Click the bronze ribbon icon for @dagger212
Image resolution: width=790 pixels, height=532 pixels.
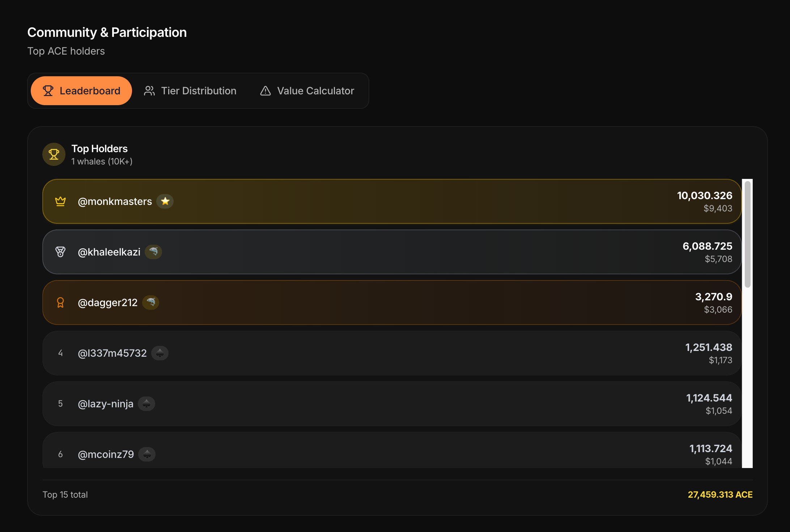pyautogui.click(x=60, y=303)
